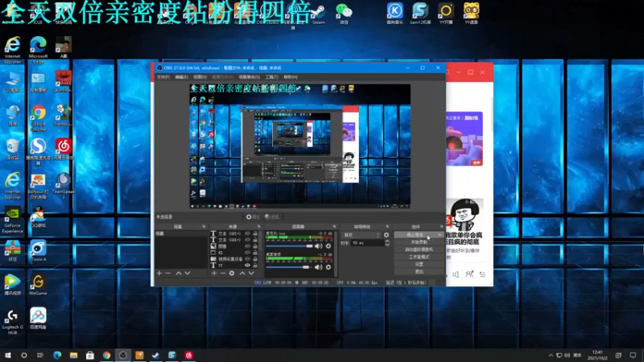This screenshot has width=644, height=362.
Task: Open Google Chrome desktop shortcut
Action: (38, 118)
